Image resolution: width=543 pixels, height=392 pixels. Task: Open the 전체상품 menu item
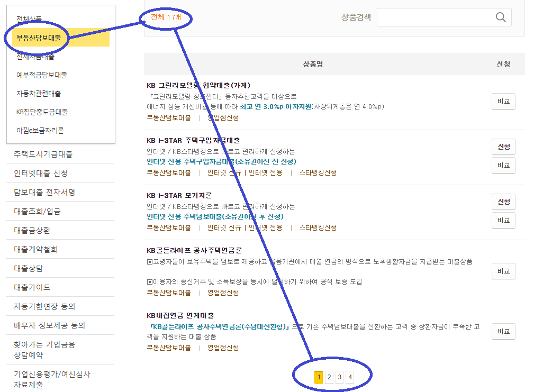[x=29, y=17]
